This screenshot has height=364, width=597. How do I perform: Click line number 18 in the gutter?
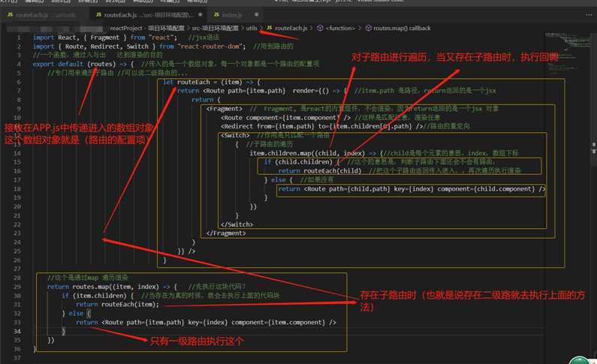[17, 189]
